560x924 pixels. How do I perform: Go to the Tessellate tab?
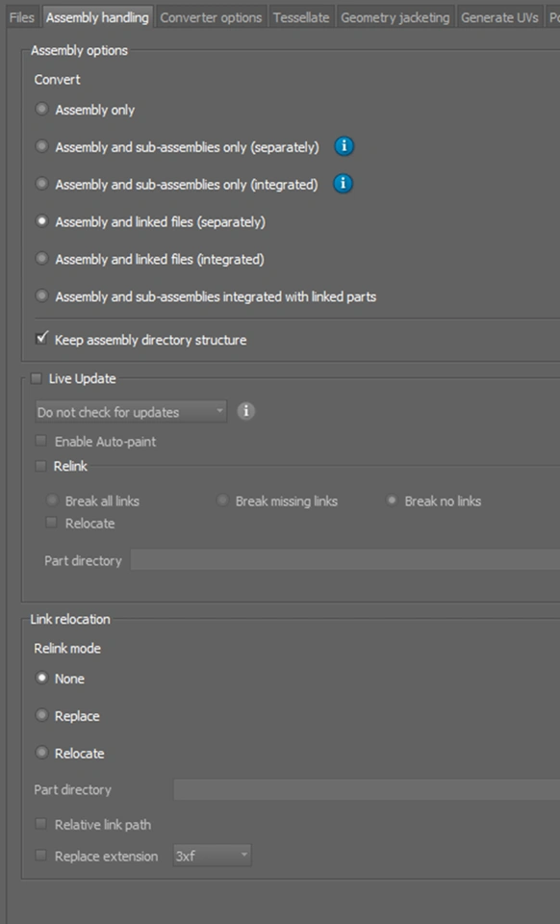click(301, 17)
